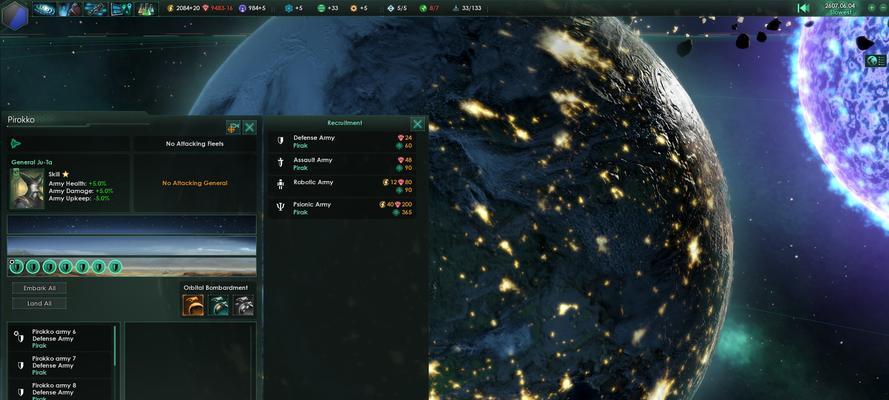Screen dimensions: 889x400
Task: Select Pirokko army 6 in list
Action: pyautogui.click(x=61, y=338)
